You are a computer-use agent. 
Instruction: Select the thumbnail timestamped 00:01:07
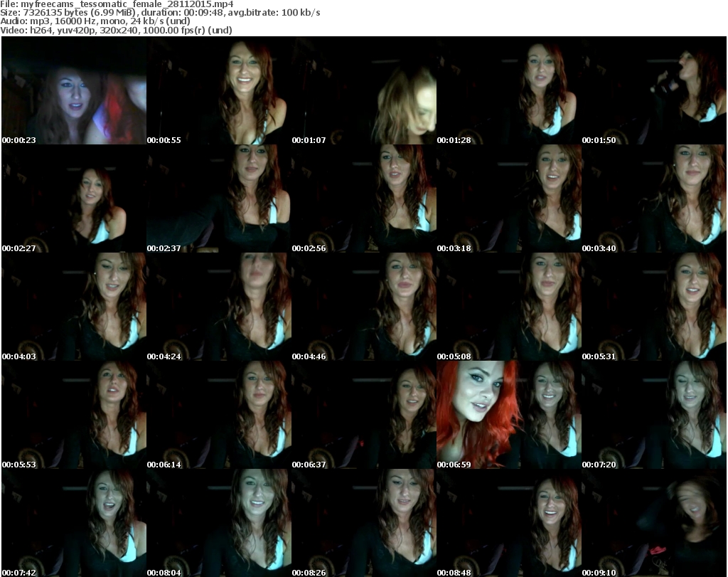tap(364, 90)
